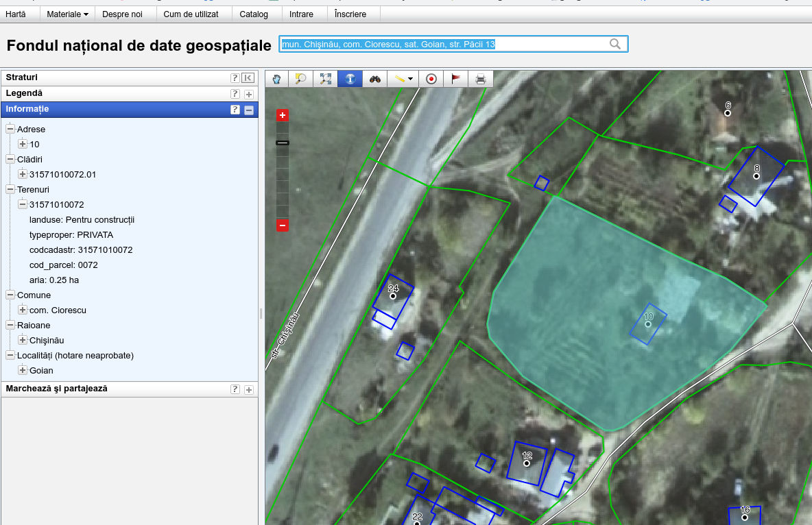The image size is (812, 525).
Task: Click the red zoom-in plus button
Action: point(283,115)
